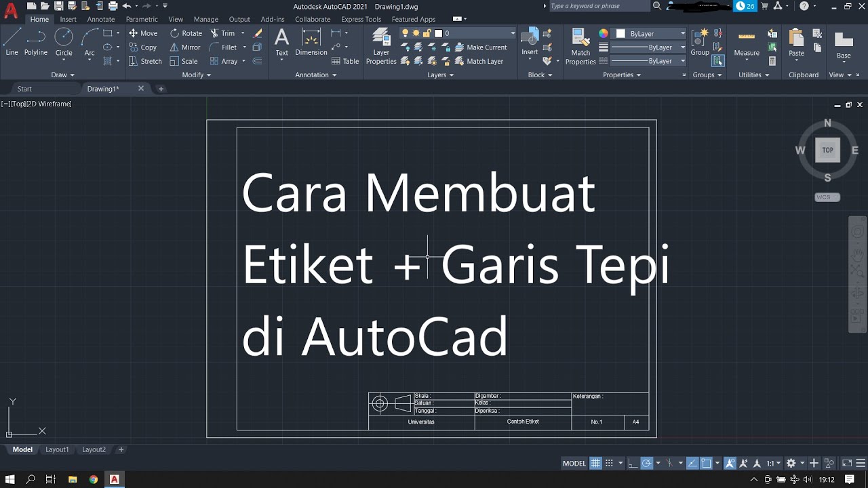Pick the Scale tool
This screenshot has width=868, height=488.
[184, 61]
